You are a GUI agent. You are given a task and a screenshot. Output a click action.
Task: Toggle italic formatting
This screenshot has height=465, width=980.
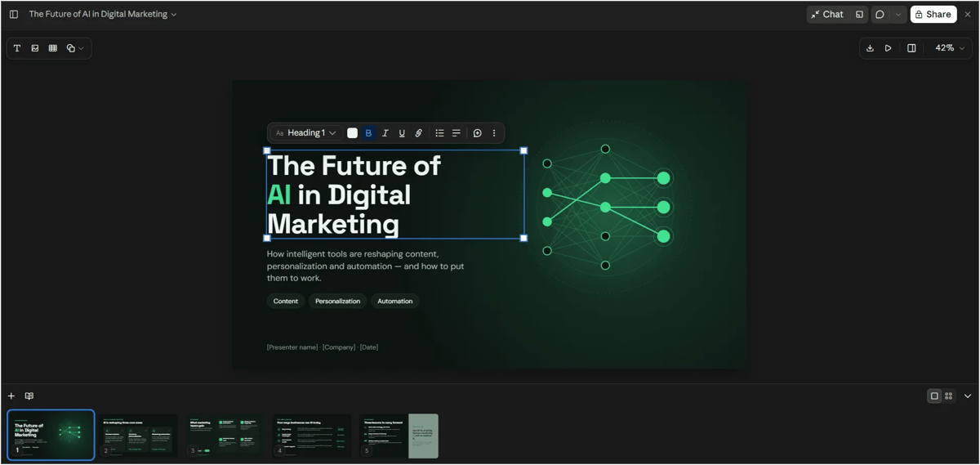[385, 133]
